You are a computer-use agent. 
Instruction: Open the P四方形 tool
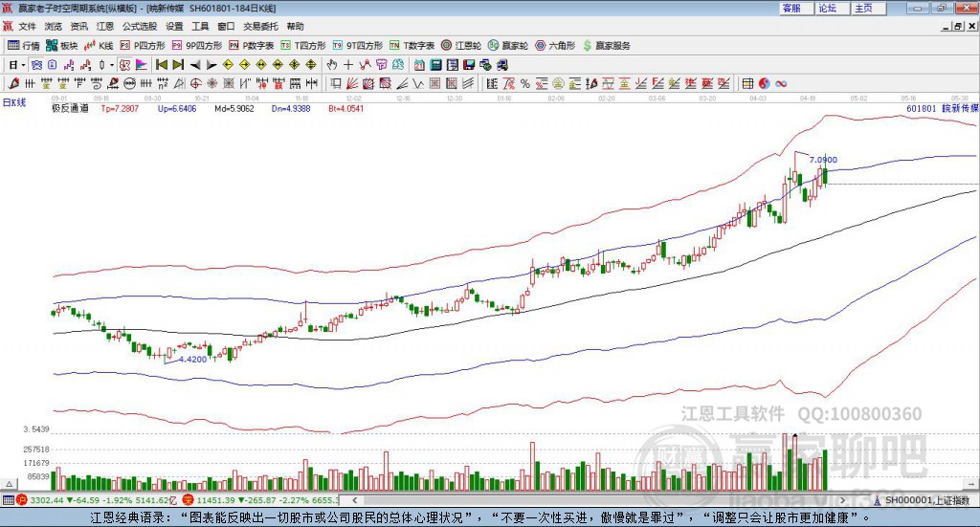click(x=143, y=46)
